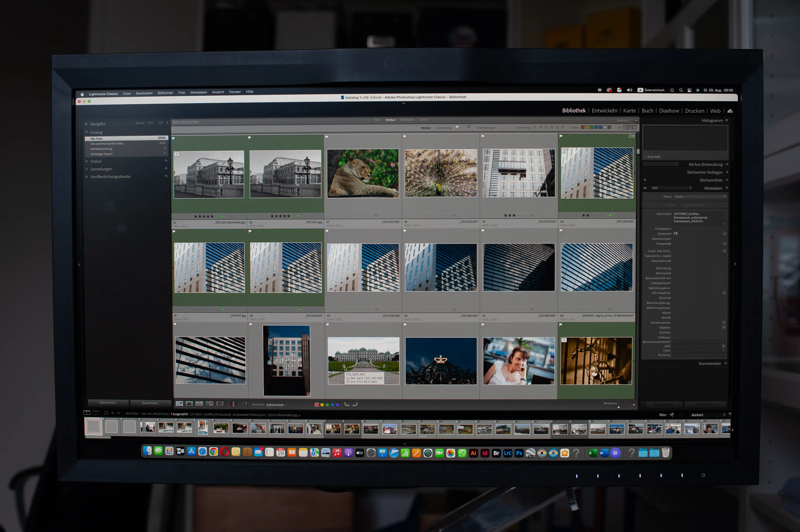Screen dimensions: 800x532
Task: Select Schnellsammlung catalog entry
Action: click(x=126, y=149)
